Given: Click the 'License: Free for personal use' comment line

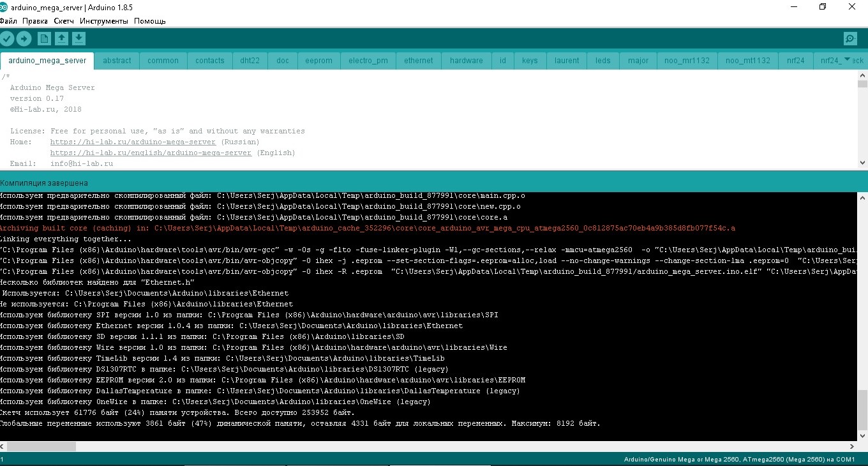Looking at the screenshot, I should click(158, 131).
